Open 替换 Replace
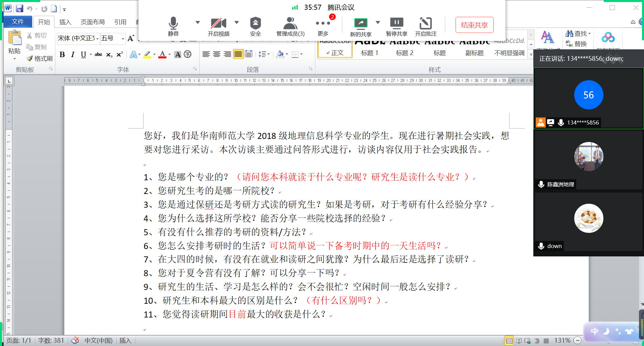The width and height of the screenshot is (644, 346). (576, 44)
